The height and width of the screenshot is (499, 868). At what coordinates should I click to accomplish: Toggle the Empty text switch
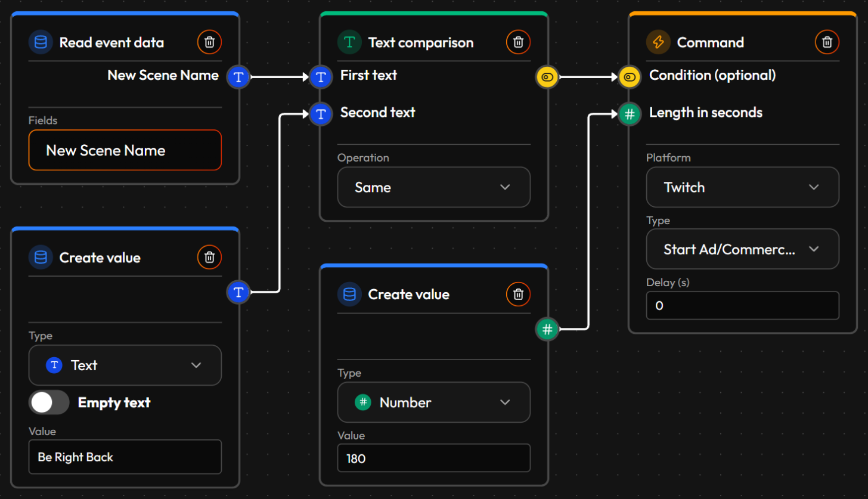click(49, 402)
